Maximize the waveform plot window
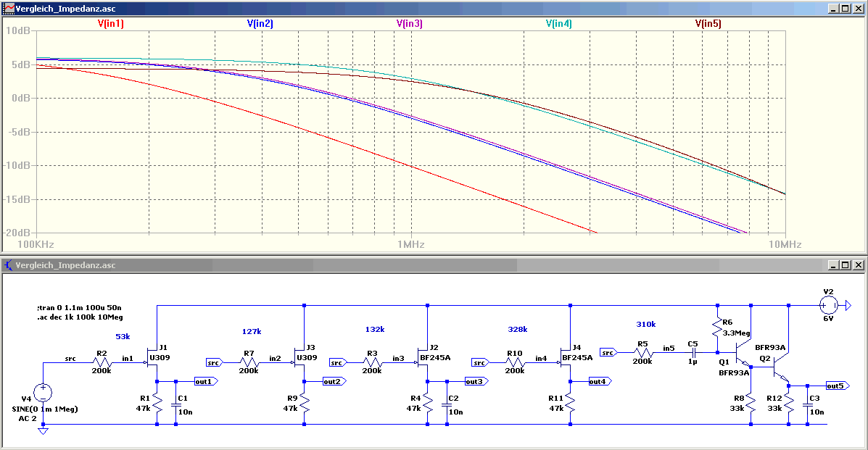 [845, 8]
